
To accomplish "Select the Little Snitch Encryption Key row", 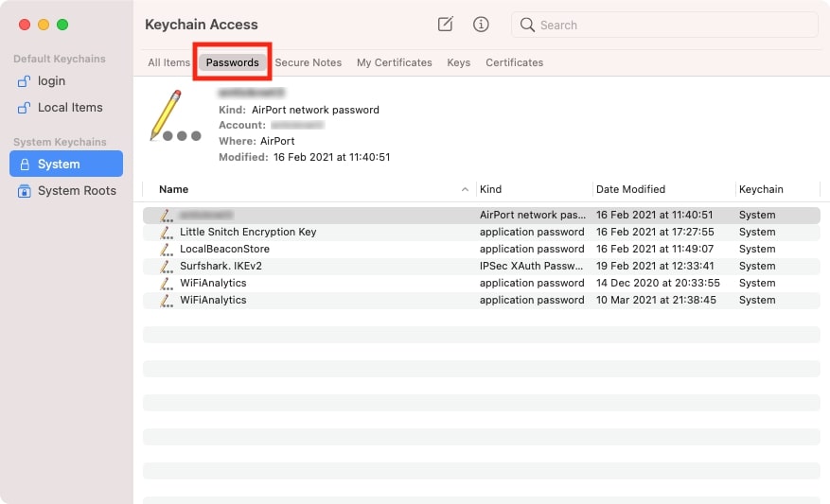I will 481,233.
